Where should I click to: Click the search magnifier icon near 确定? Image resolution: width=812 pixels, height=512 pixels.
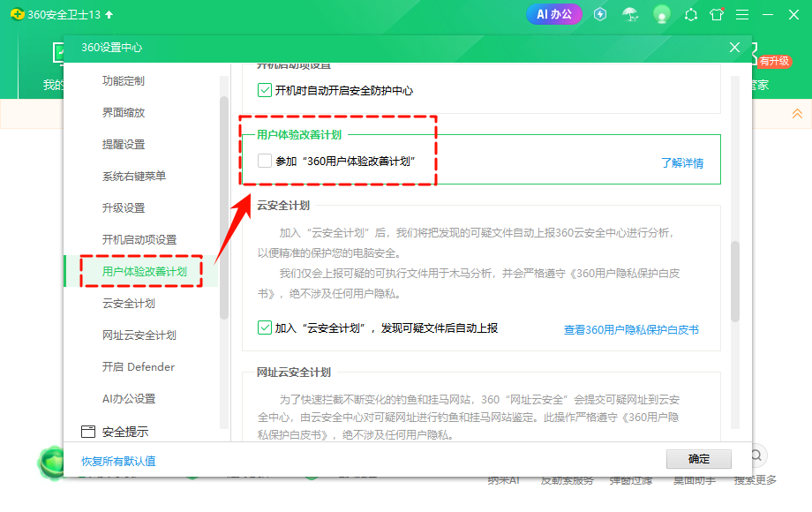pyautogui.click(x=756, y=453)
